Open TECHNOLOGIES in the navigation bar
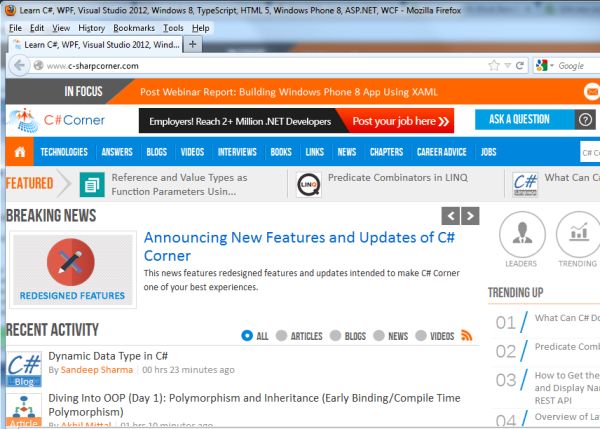 pos(64,152)
